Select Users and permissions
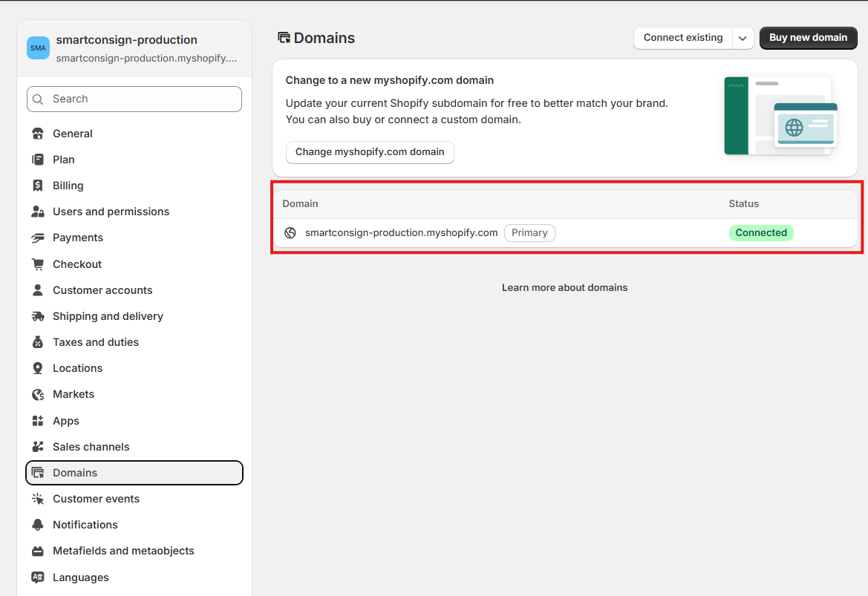The image size is (868, 596). pos(134,212)
